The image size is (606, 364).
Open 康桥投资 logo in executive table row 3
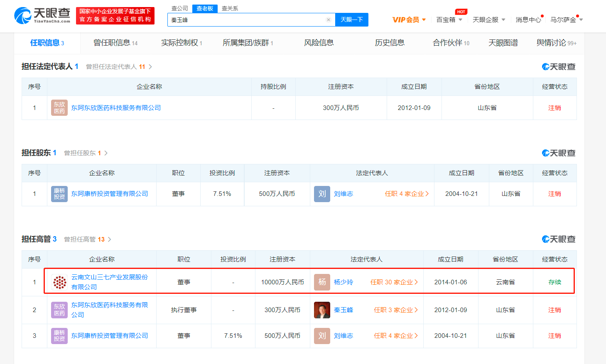point(59,336)
